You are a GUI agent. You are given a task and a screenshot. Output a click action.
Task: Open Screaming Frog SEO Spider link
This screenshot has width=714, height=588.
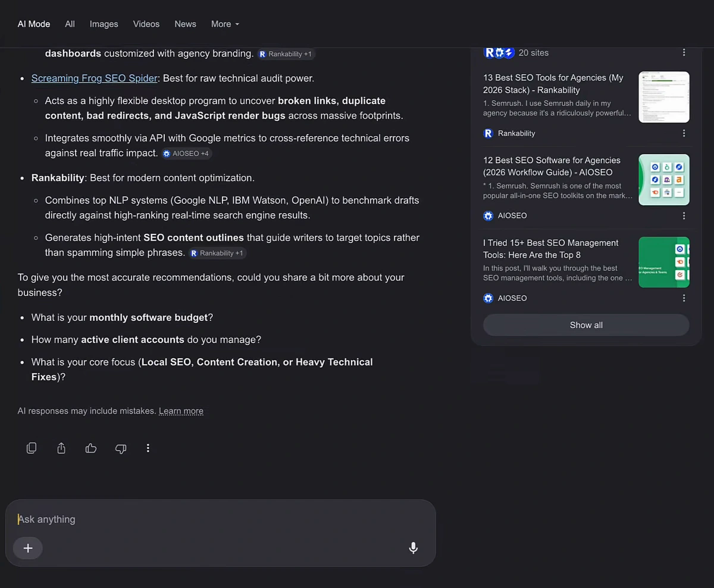95,78
